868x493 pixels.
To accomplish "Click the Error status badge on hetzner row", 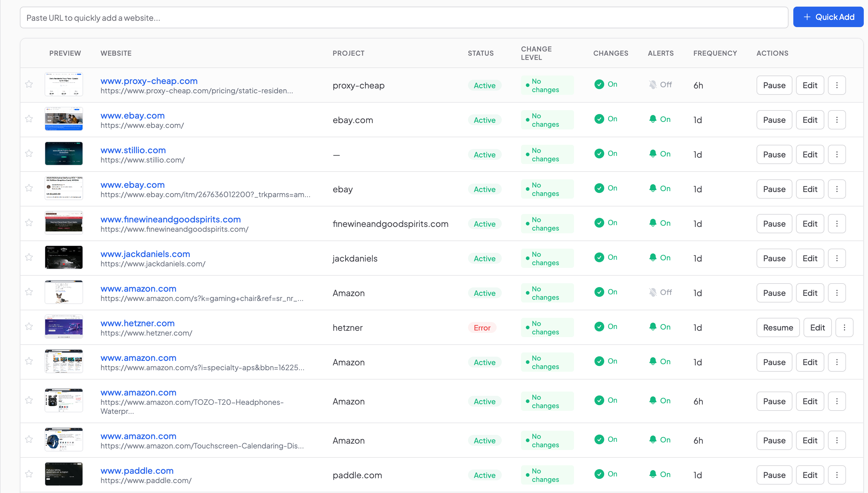I will point(482,327).
